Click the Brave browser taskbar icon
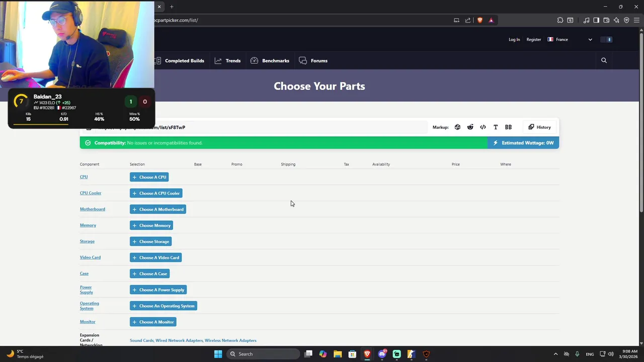 coord(367,354)
